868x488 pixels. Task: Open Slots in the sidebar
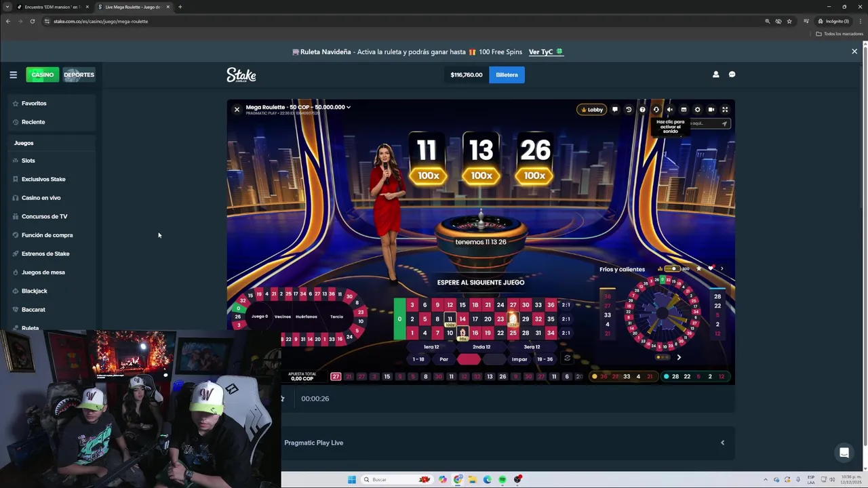(28, 161)
